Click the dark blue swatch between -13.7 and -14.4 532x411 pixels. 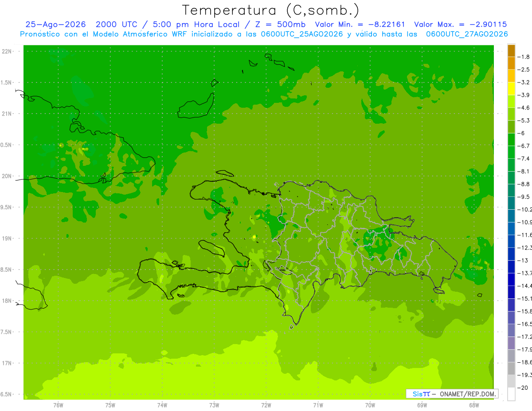click(x=511, y=279)
